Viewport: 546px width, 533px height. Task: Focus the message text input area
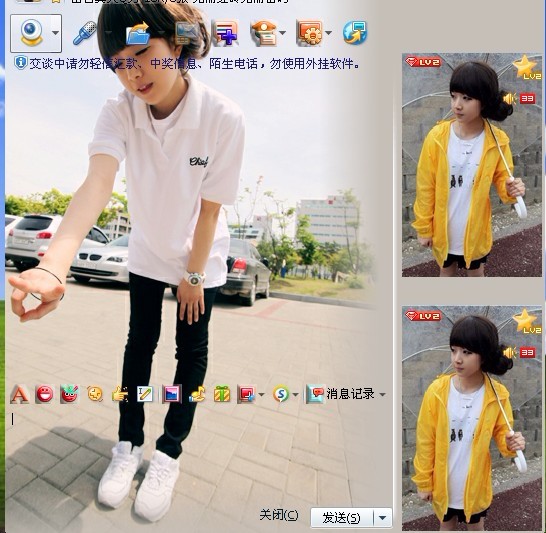[198, 456]
